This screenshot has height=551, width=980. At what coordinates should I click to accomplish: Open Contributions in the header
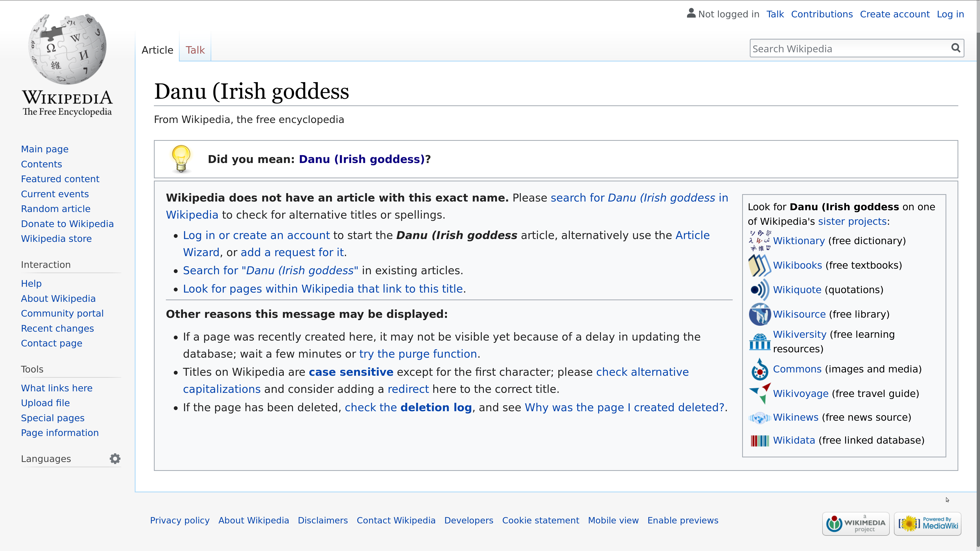point(822,14)
